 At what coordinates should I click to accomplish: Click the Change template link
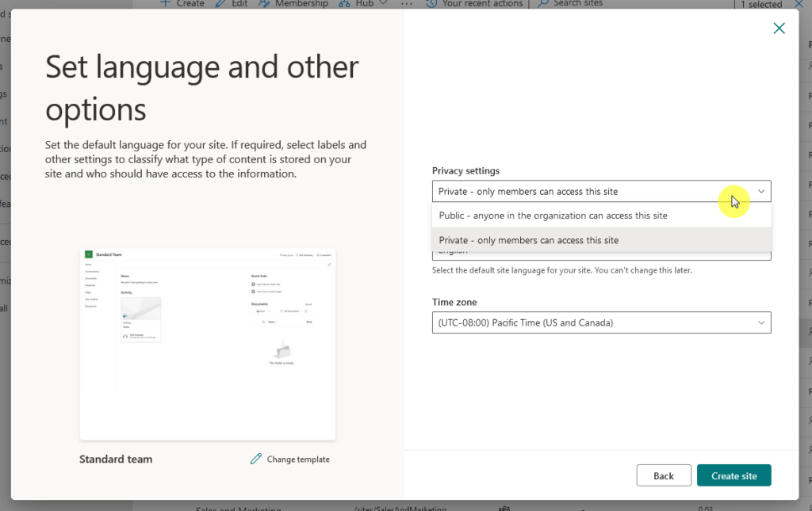tap(298, 460)
